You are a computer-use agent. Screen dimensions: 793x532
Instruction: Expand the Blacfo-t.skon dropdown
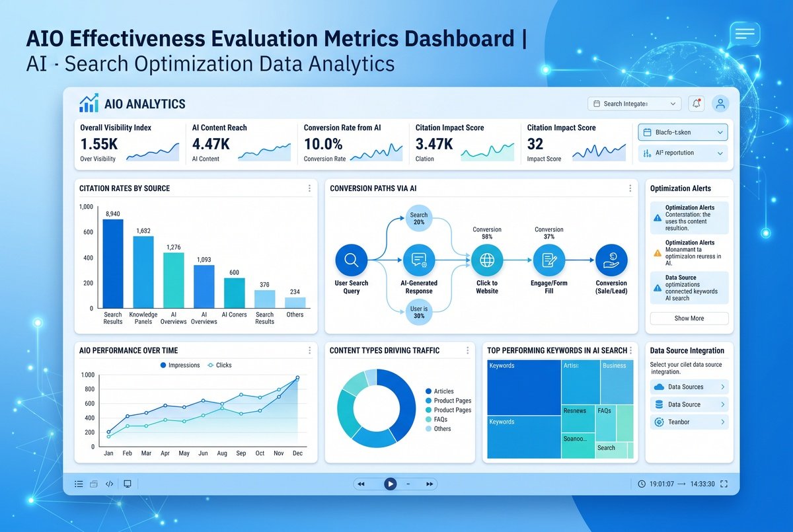[683, 132]
